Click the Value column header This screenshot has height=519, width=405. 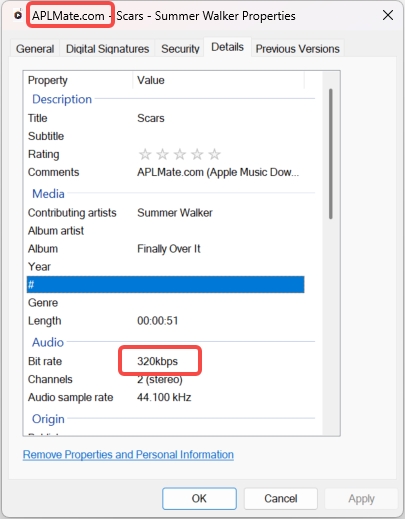[219, 80]
